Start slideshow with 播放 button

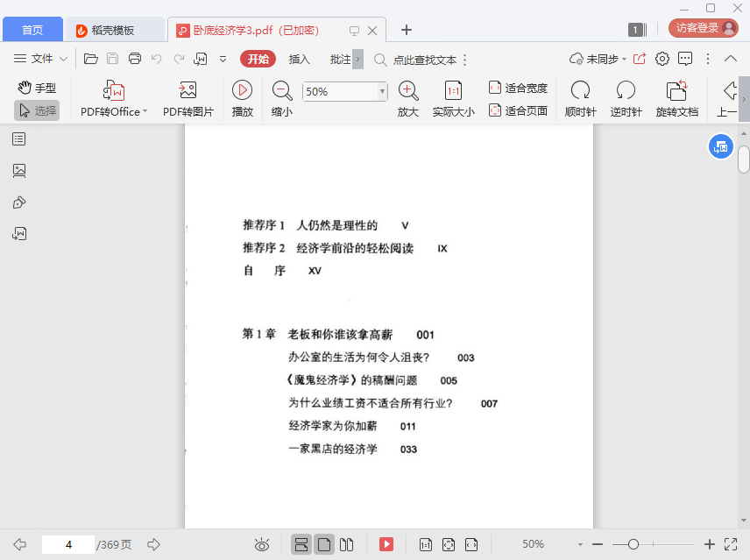(242, 90)
